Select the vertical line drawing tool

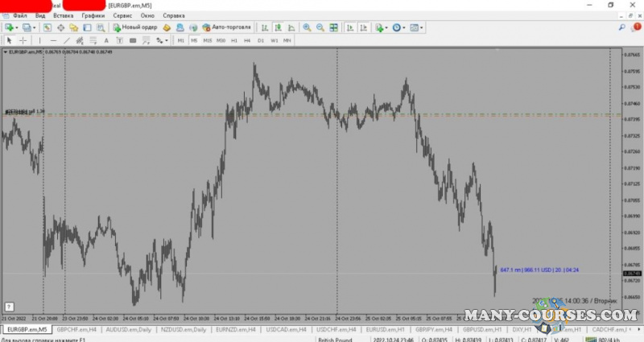click(x=39, y=40)
